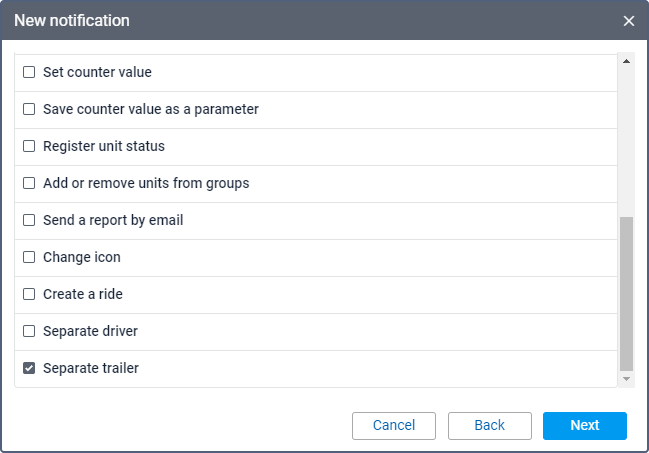Image resolution: width=649 pixels, height=453 pixels.
Task: Uncheck the Separate trailer checkbox
Action: [29, 368]
